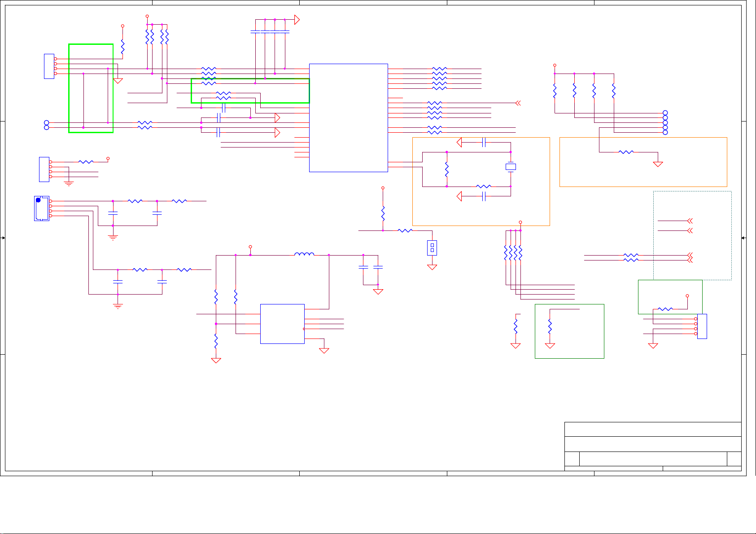This screenshot has width=756, height=534.
Task: Click the small IC below the inductor
Action: click(x=282, y=324)
